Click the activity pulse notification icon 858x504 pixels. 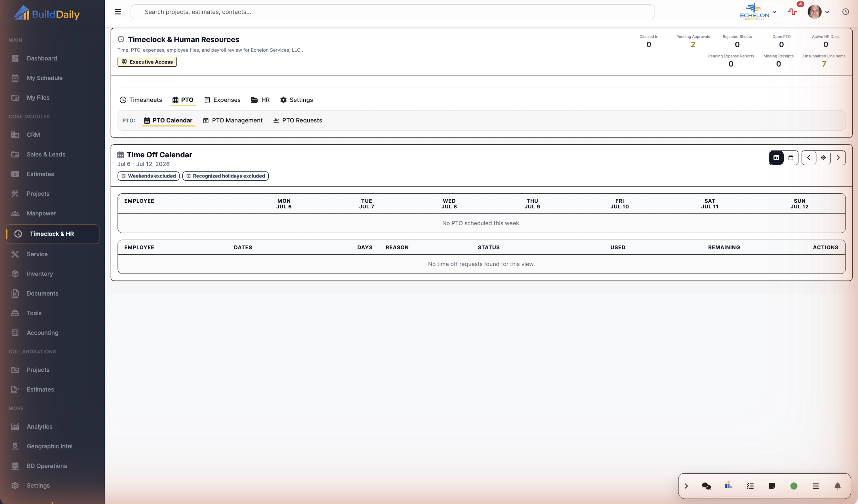click(x=792, y=12)
